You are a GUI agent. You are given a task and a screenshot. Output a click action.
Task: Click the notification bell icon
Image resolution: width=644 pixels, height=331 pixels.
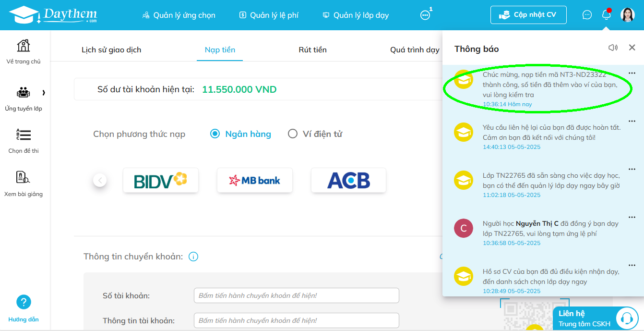coord(606,15)
